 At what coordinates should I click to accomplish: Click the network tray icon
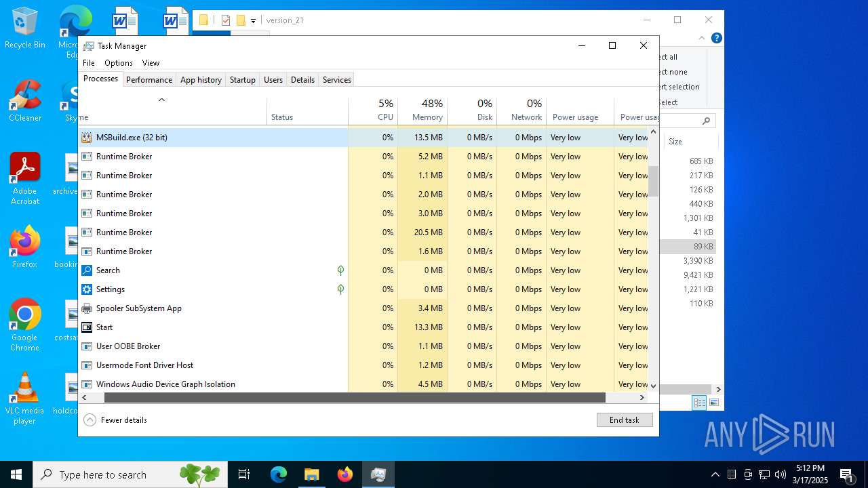764,474
